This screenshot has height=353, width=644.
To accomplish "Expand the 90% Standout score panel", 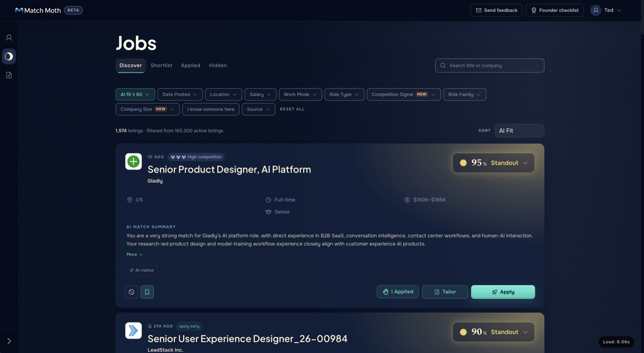I will pos(494,332).
